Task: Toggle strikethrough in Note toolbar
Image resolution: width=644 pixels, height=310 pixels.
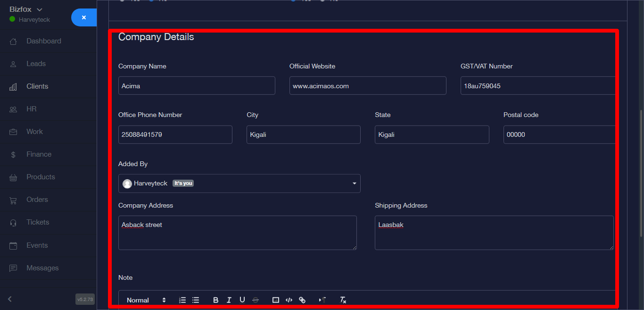Action: pyautogui.click(x=256, y=300)
